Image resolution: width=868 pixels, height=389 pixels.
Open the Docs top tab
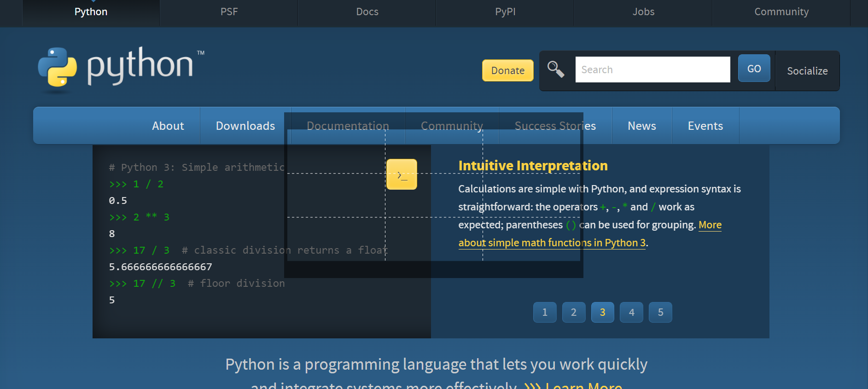367,12
